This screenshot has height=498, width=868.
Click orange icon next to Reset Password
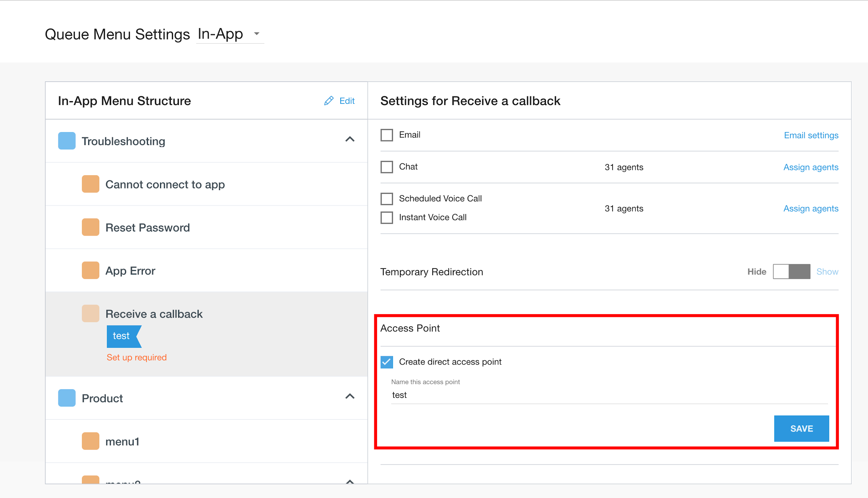(x=90, y=227)
